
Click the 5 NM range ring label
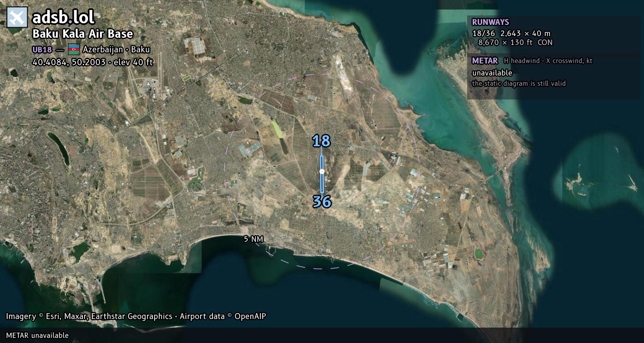pyautogui.click(x=253, y=239)
